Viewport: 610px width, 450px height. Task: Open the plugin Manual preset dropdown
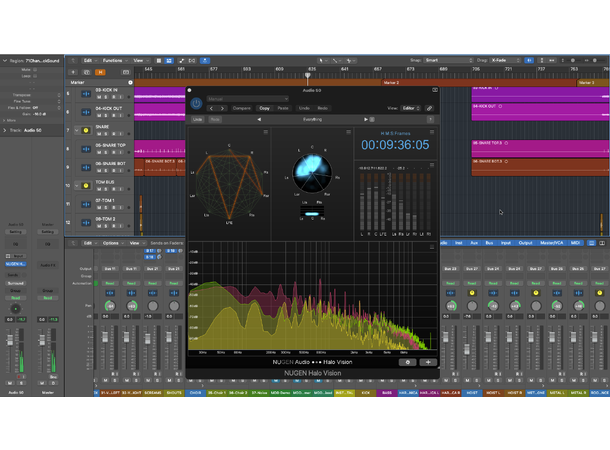pos(247,99)
